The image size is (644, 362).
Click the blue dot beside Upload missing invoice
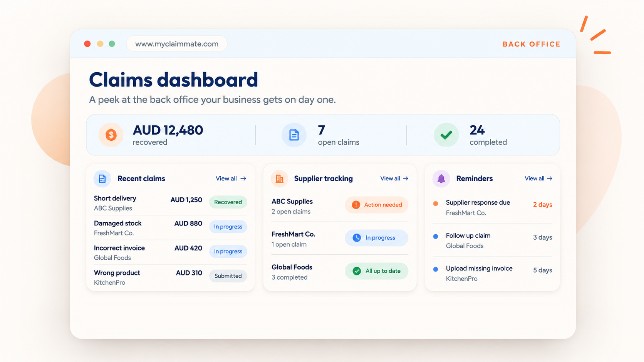tap(436, 269)
